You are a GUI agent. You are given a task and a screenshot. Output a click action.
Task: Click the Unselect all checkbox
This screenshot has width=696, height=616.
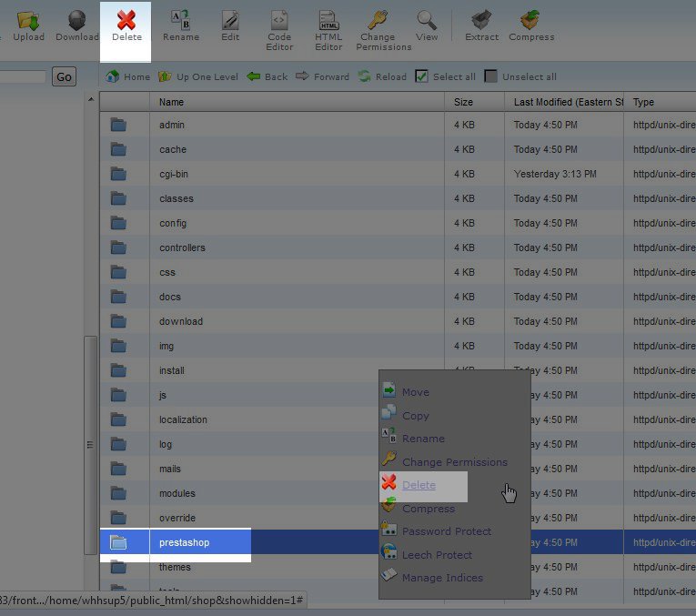[x=491, y=77]
